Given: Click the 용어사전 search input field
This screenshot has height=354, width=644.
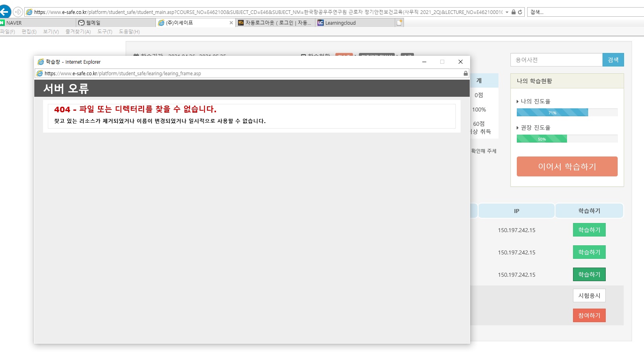Looking at the screenshot, I should coord(556,60).
